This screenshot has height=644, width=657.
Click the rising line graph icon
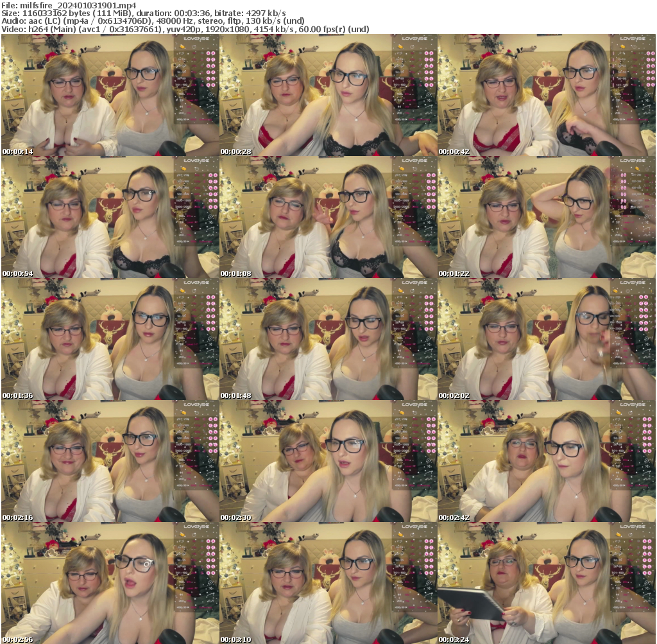[x=211, y=107]
